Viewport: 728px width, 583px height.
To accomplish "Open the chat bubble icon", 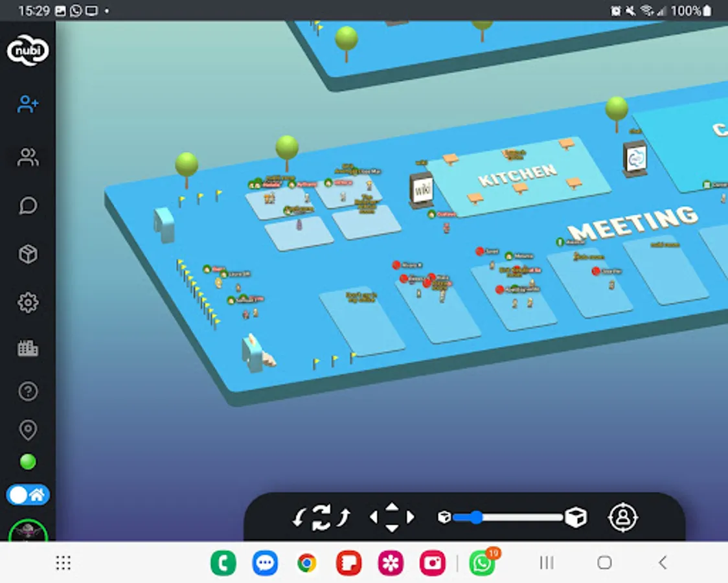I will click(28, 205).
